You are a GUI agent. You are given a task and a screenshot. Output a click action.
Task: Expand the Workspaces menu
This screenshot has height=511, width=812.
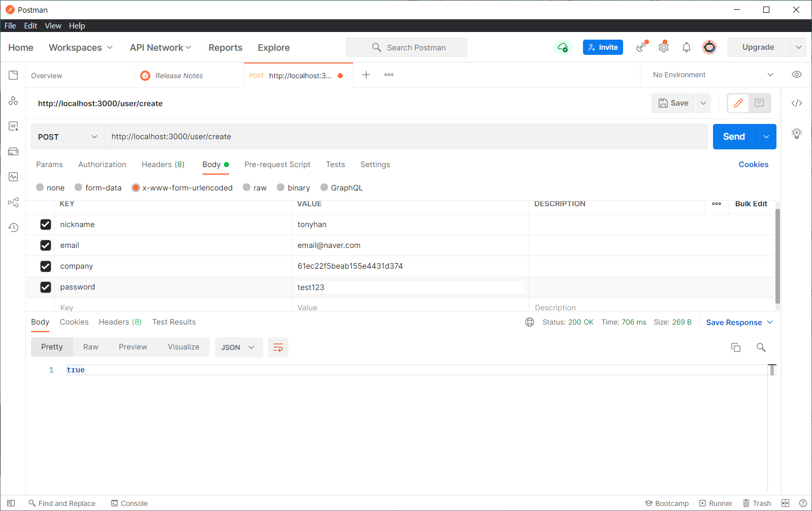click(81, 47)
